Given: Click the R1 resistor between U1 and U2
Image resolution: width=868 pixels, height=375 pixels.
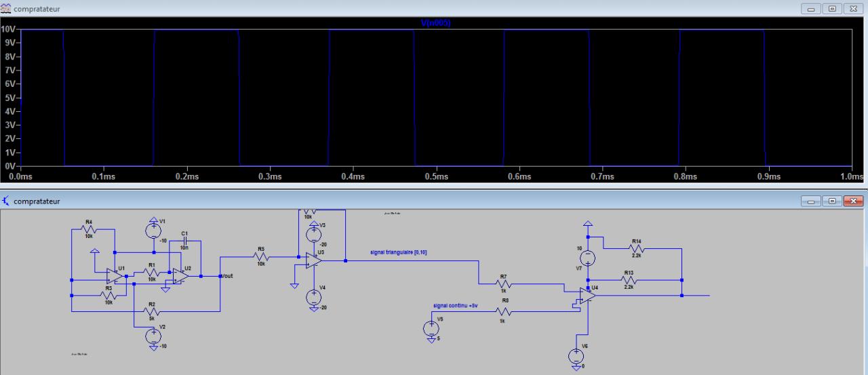Looking at the screenshot, I should [152, 273].
